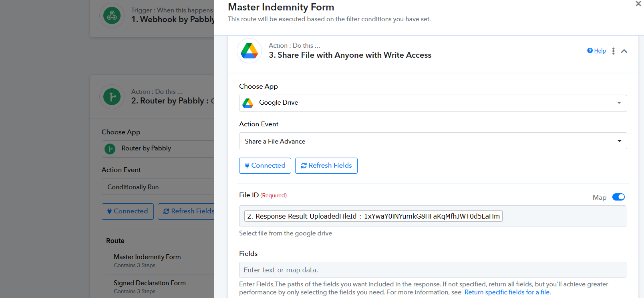Viewport: 644px width, 298px height.
Task: Collapse the Share File step chevron
Action: pyautogui.click(x=624, y=51)
